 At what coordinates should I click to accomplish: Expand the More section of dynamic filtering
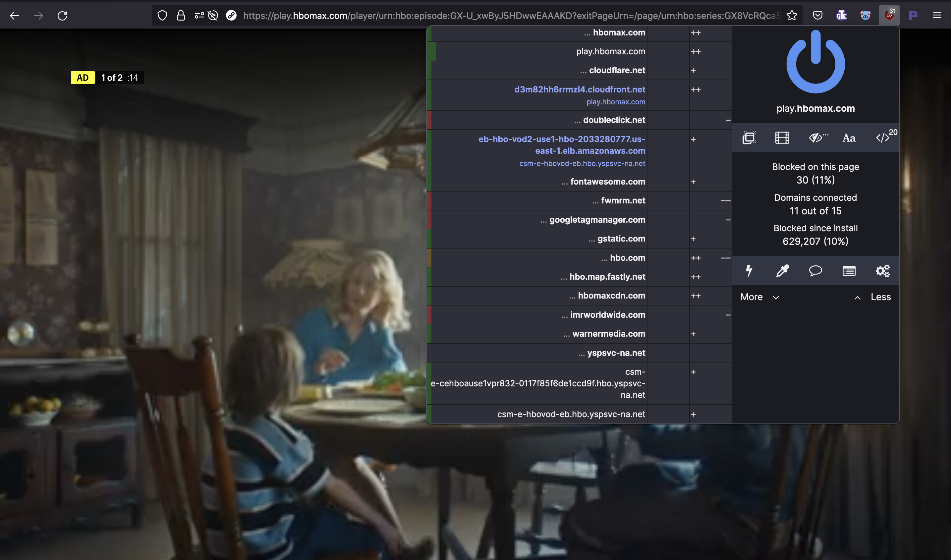click(x=759, y=297)
